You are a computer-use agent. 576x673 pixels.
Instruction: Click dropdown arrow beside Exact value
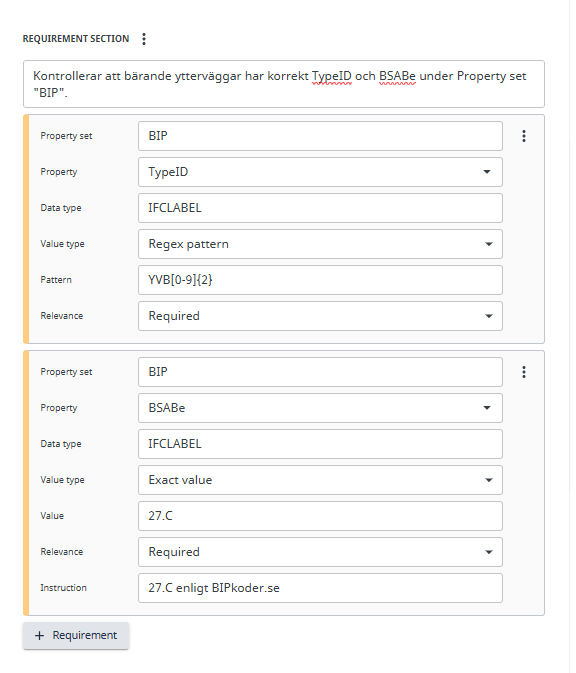488,480
